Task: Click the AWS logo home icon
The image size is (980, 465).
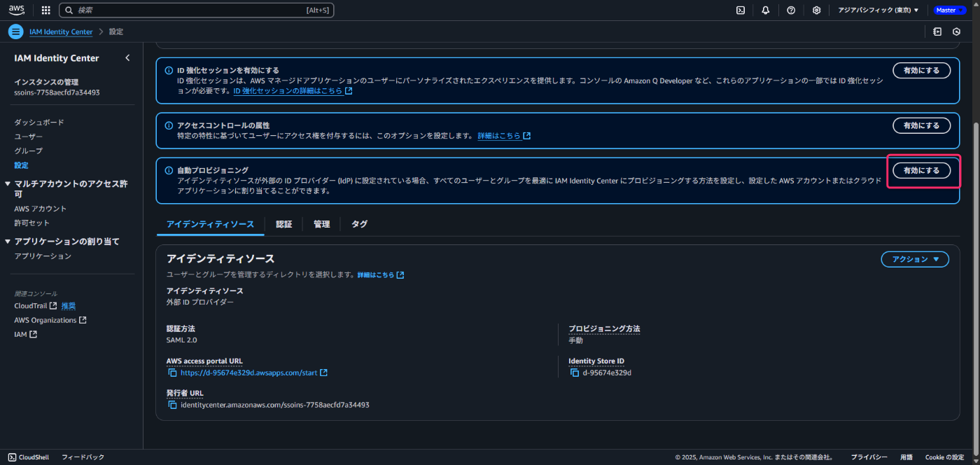Action: (17, 10)
